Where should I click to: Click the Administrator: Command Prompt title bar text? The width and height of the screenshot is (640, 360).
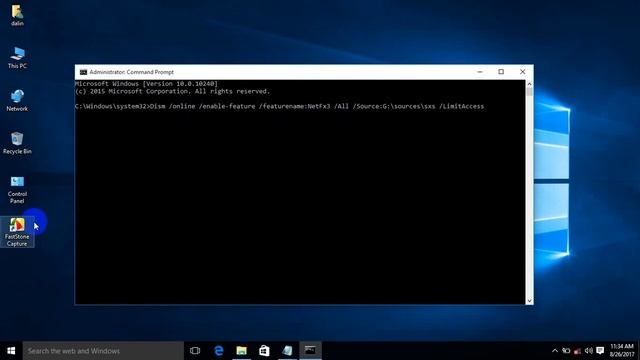click(x=131, y=72)
